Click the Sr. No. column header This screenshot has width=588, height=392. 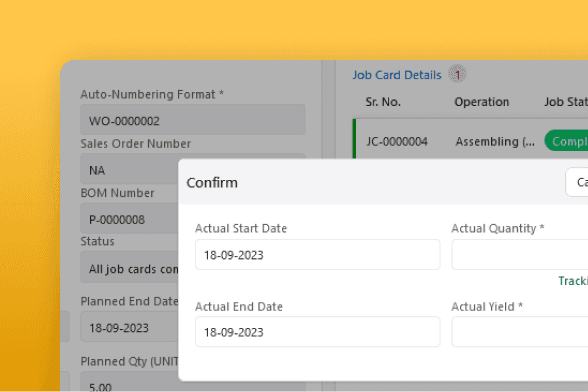383,102
